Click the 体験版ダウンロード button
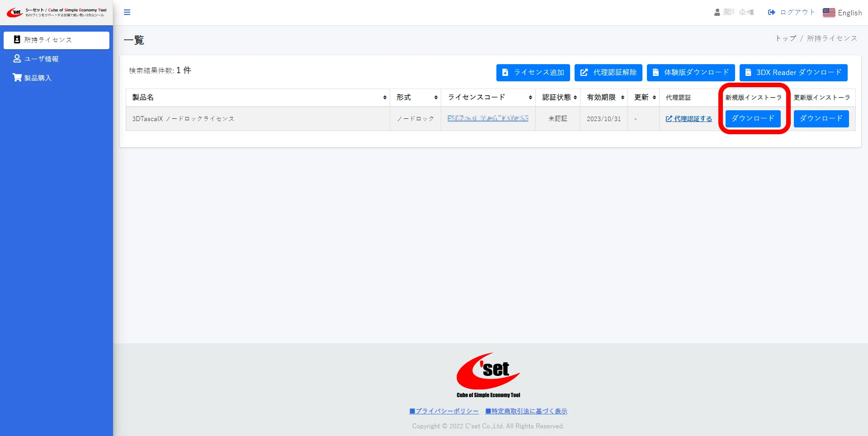The width and height of the screenshot is (868, 436). [690, 73]
